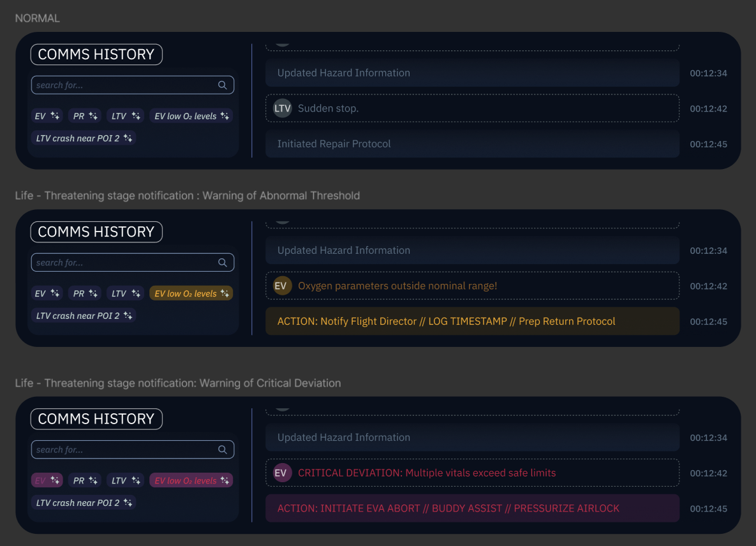Open the EV avatar on CRITICAL DEVIATION message
Viewport: 756px width, 546px height.
pos(283,473)
